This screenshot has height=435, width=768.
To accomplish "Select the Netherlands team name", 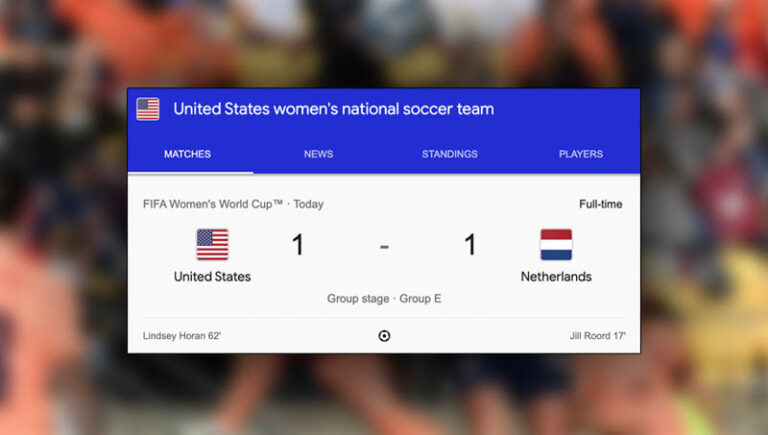I will click(x=556, y=276).
